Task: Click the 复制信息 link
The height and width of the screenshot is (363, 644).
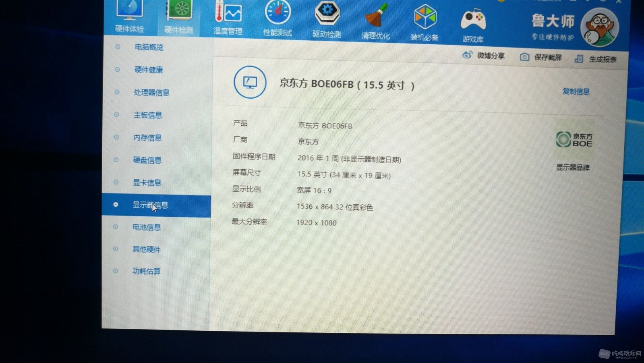Action: pos(576,91)
